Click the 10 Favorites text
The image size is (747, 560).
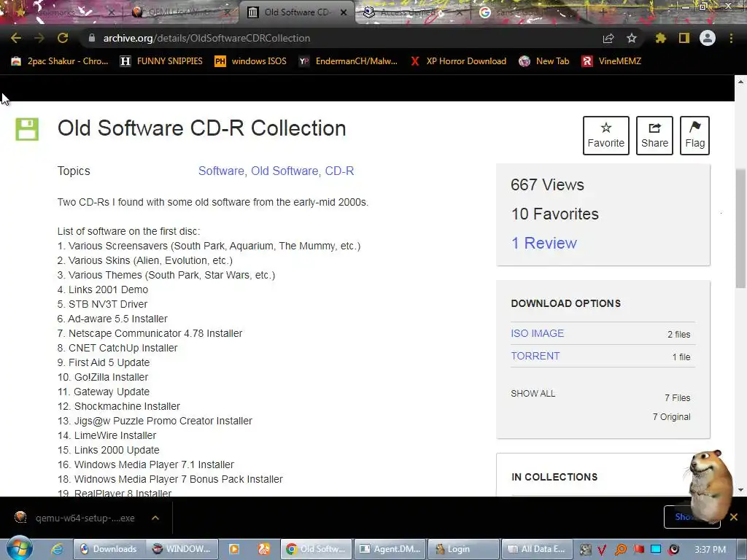[554, 214]
